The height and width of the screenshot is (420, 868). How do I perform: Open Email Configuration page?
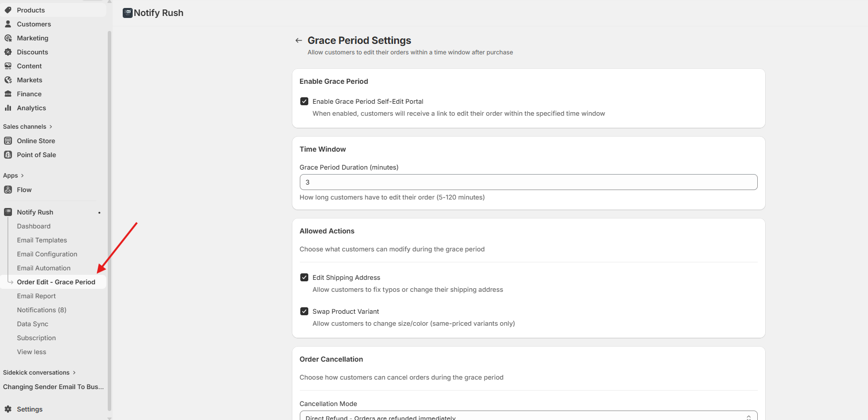[47, 254]
